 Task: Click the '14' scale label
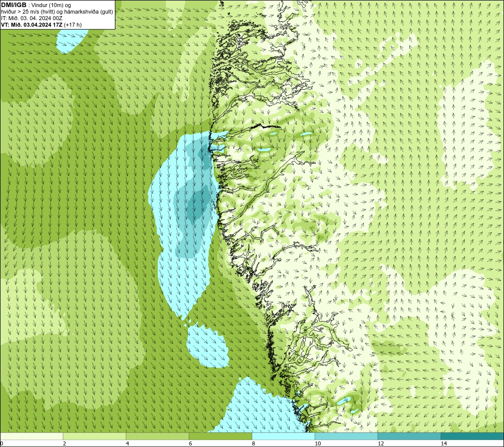coord(444,443)
